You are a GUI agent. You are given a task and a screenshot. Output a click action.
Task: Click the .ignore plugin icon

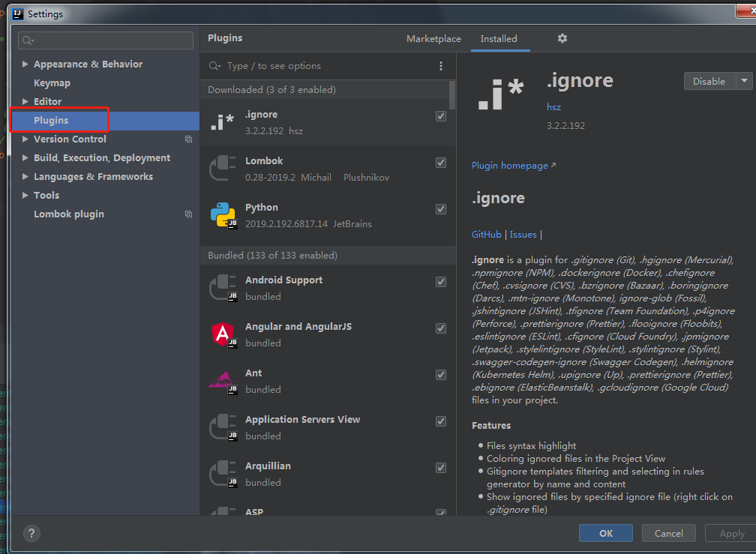pyautogui.click(x=222, y=121)
